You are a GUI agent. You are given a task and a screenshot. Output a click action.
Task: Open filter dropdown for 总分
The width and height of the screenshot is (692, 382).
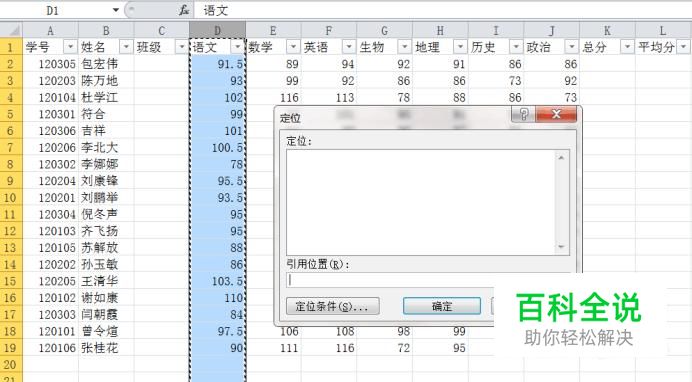(627, 46)
